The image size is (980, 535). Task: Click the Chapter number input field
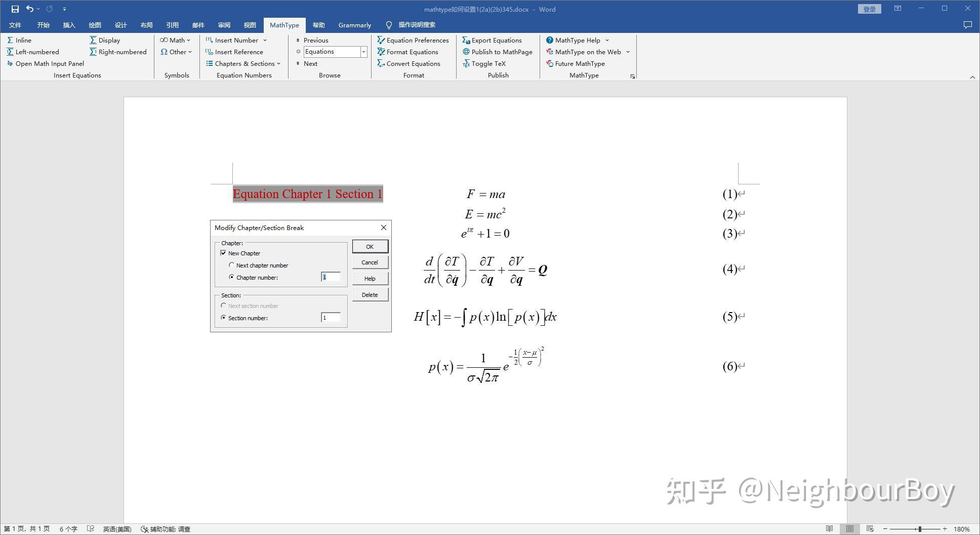coord(330,277)
